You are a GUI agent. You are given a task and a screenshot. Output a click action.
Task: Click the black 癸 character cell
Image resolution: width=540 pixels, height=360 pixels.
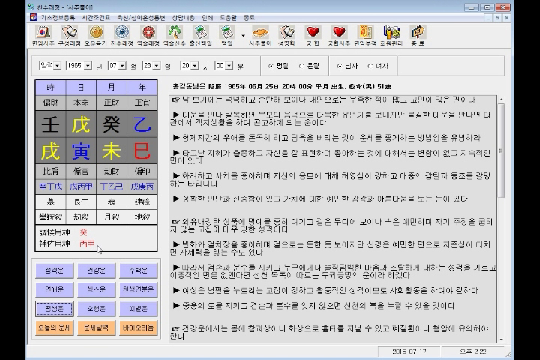112,124
